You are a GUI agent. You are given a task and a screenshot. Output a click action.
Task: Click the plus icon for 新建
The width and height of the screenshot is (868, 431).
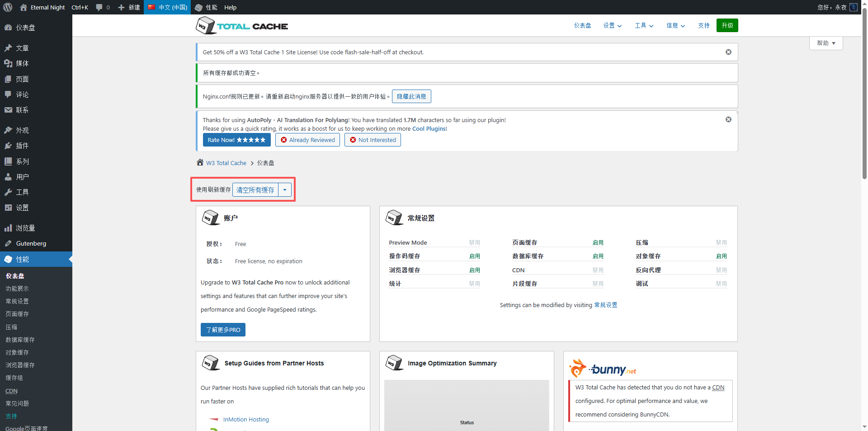121,7
